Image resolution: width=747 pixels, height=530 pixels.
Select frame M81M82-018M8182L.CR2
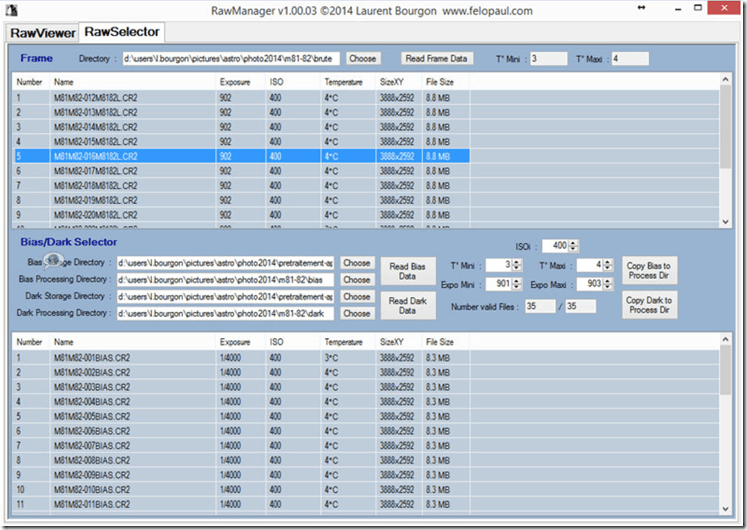point(241,186)
